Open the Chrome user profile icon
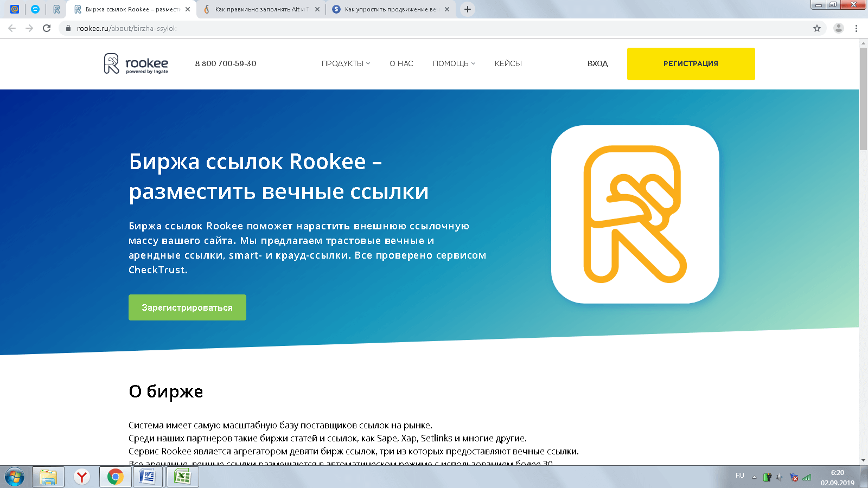The image size is (868, 488). tap(838, 28)
